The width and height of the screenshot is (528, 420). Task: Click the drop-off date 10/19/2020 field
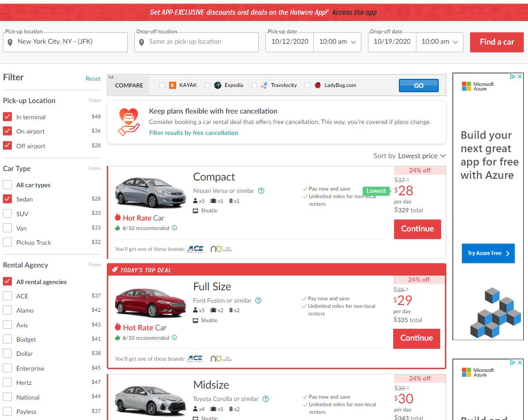392,42
